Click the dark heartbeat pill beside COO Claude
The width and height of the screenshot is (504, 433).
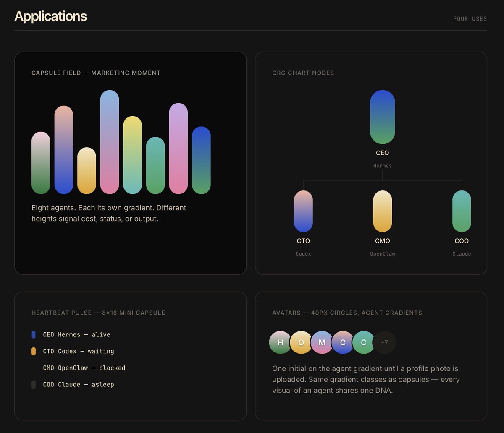pos(34,384)
